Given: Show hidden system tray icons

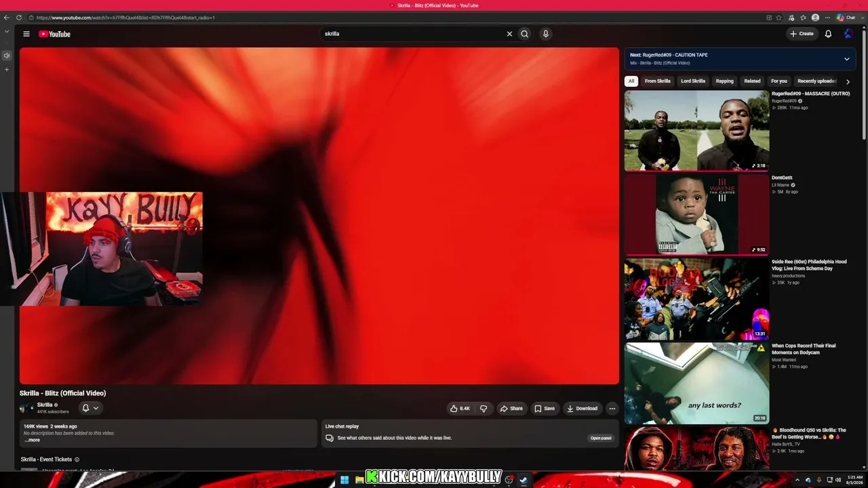Looking at the screenshot, I should (797, 480).
